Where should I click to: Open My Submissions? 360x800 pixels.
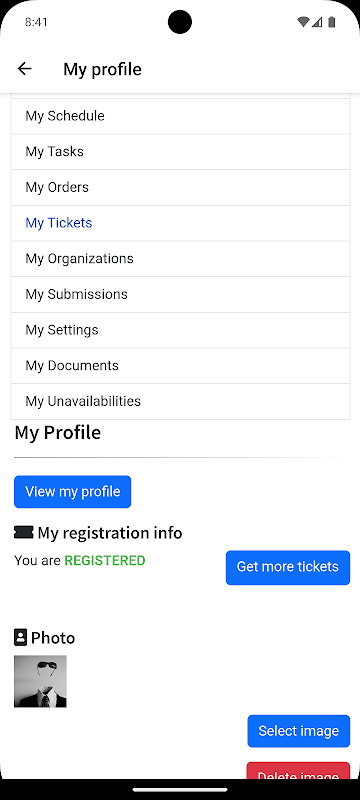[x=181, y=295]
